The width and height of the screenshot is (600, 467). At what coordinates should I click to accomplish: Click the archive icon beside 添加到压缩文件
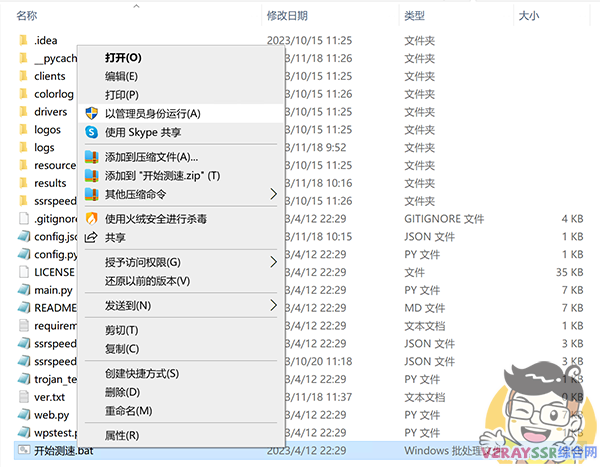[92, 157]
